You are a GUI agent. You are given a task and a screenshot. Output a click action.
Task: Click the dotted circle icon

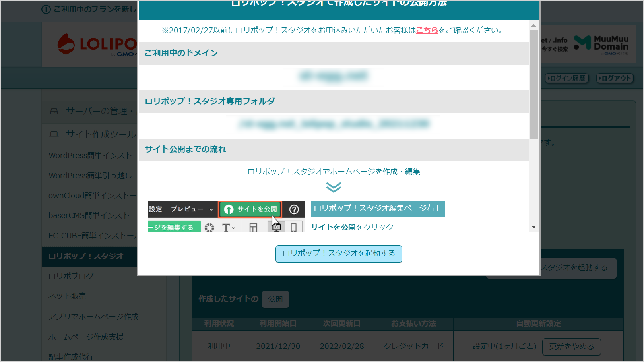(x=209, y=228)
